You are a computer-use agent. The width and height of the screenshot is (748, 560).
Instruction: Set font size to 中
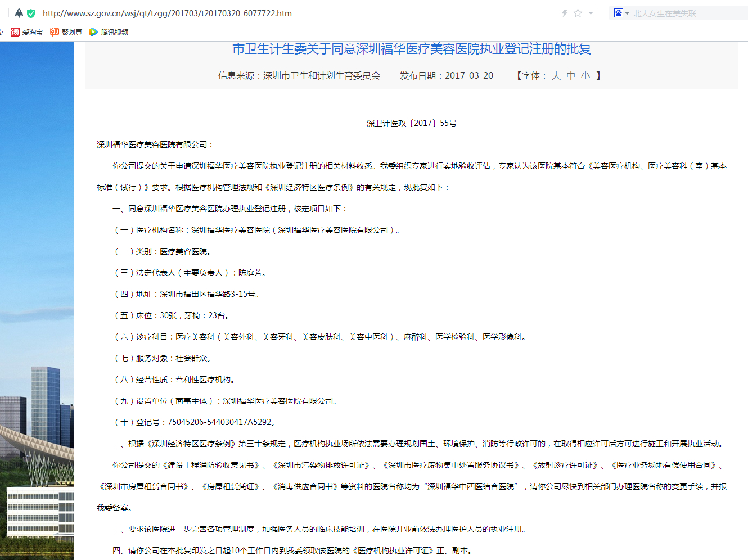tap(571, 75)
